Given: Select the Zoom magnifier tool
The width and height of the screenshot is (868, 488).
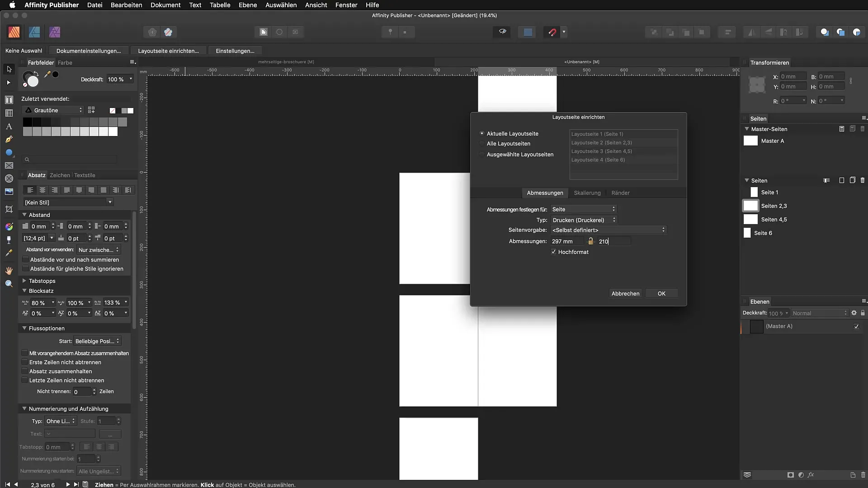Looking at the screenshot, I should (x=9, y=284).
